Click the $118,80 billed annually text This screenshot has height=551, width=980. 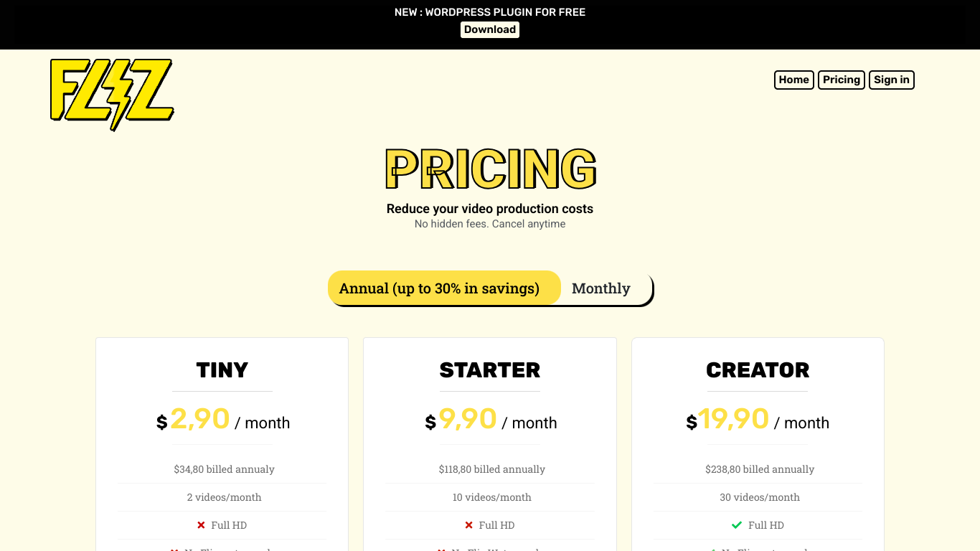pyautogui.click(x=492, y=469)
